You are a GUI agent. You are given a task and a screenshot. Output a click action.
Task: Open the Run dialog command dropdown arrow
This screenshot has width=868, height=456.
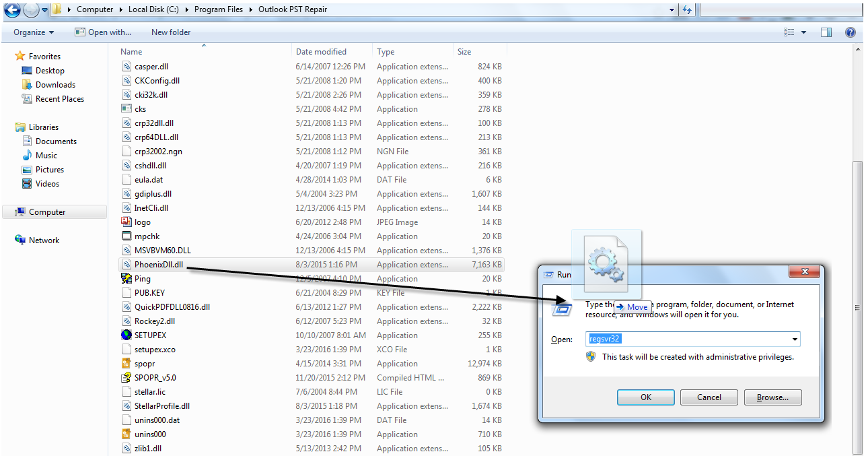pos(795,339)
